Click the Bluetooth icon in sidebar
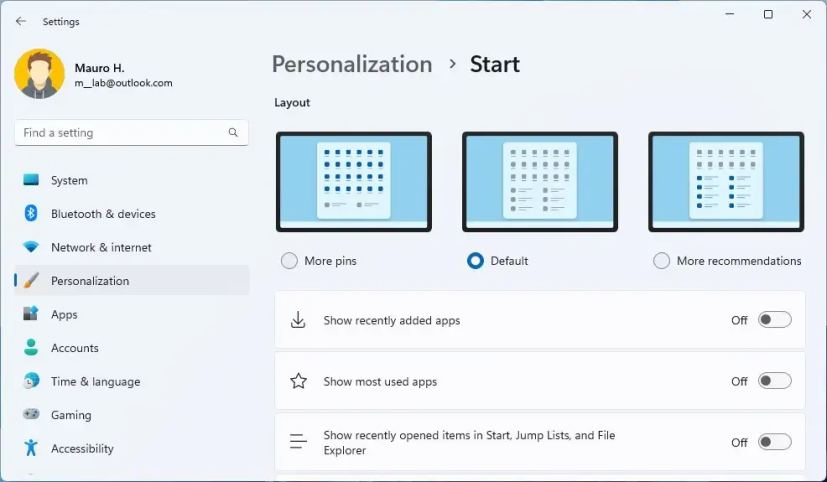827x482 pixels. [31, 214]
